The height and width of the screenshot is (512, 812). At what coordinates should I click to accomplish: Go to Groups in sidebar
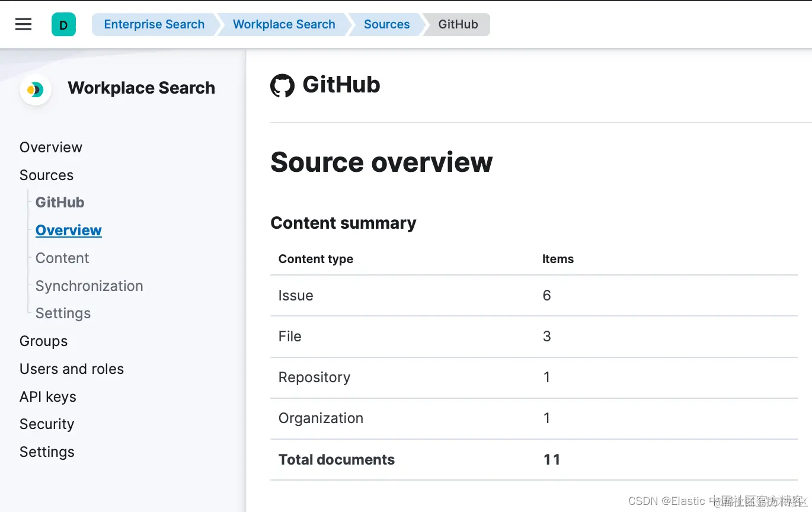(43, 341)
